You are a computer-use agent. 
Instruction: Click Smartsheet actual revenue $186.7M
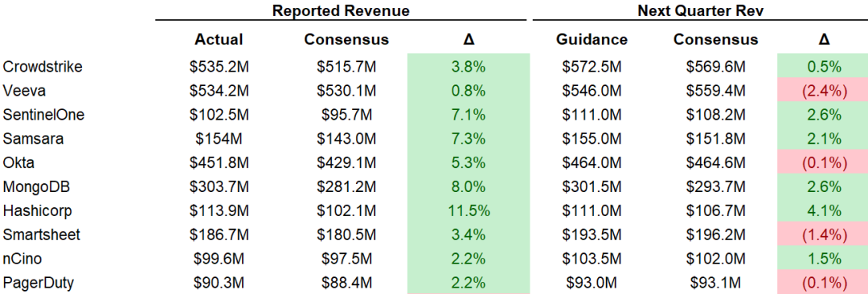tap(219, 235)
